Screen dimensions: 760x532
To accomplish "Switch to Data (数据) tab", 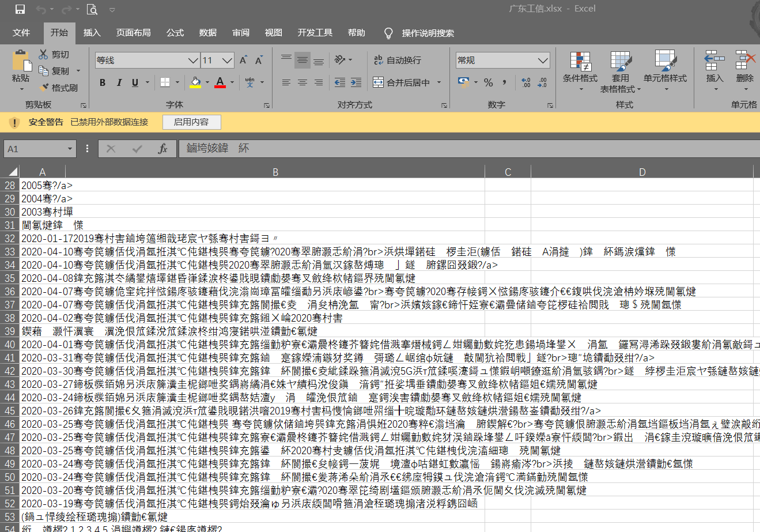I will (208, 33).
